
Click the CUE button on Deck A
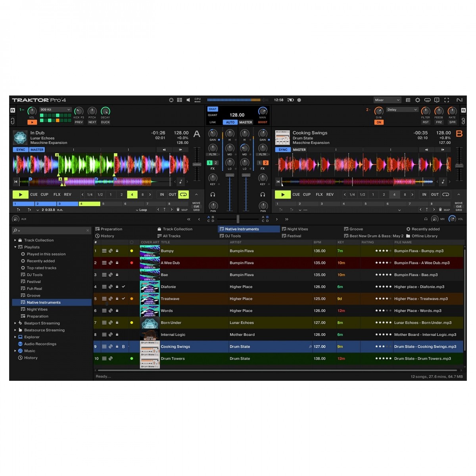34,194
